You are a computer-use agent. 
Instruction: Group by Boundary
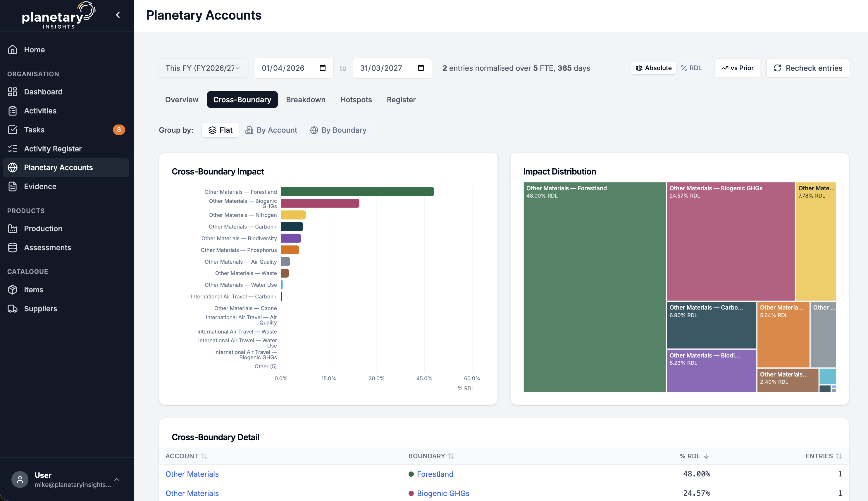338,130
